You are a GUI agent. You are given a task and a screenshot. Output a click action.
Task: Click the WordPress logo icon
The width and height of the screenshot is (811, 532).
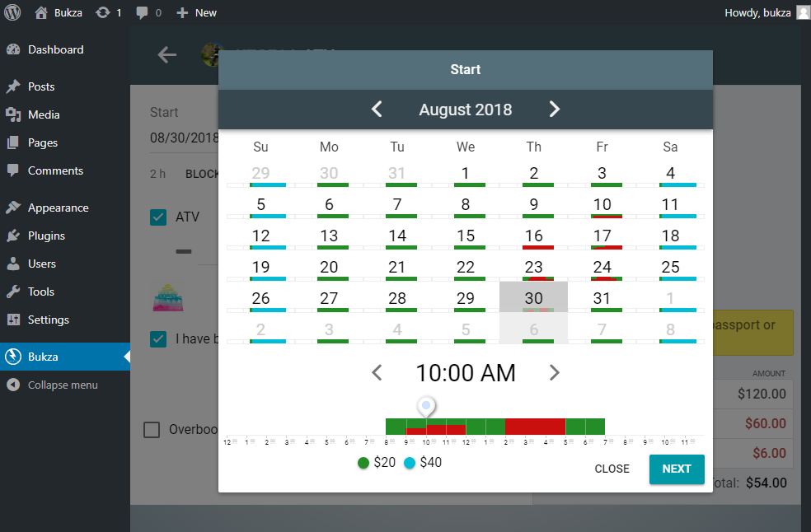pos(12,12)
